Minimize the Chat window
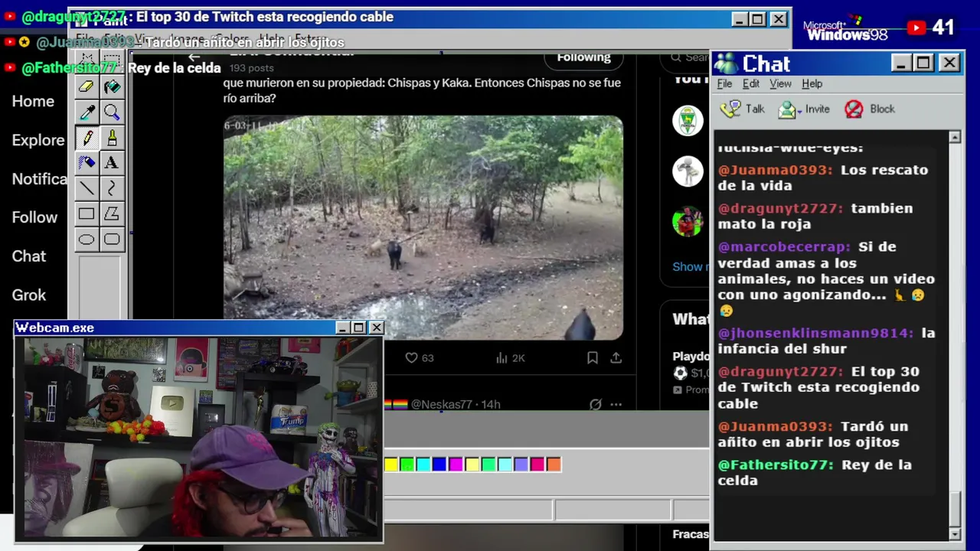This screenshot has height=551, width=980. 901,63
